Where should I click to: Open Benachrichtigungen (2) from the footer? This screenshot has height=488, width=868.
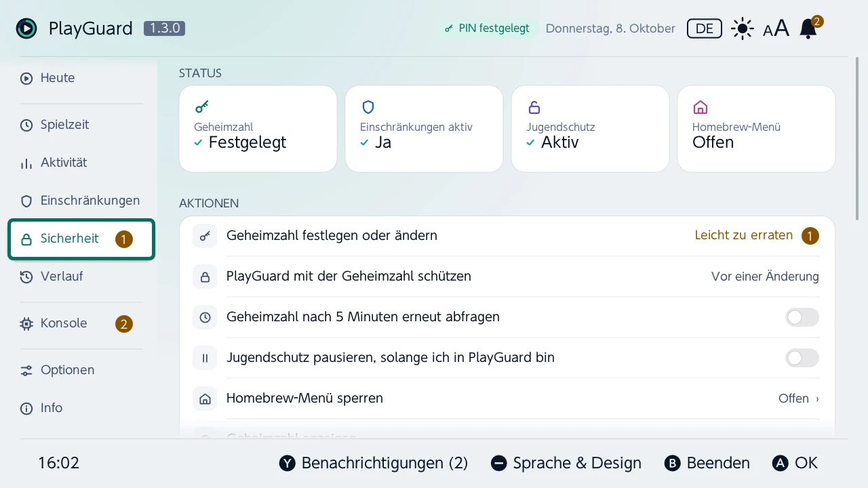tap(374, 464)
